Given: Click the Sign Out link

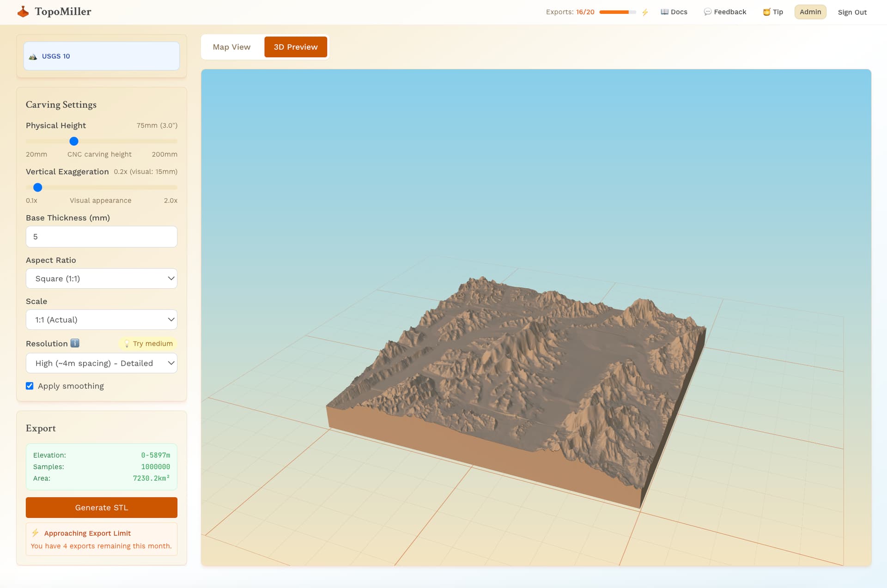Looking at the screenshot, I should (852, 12).
